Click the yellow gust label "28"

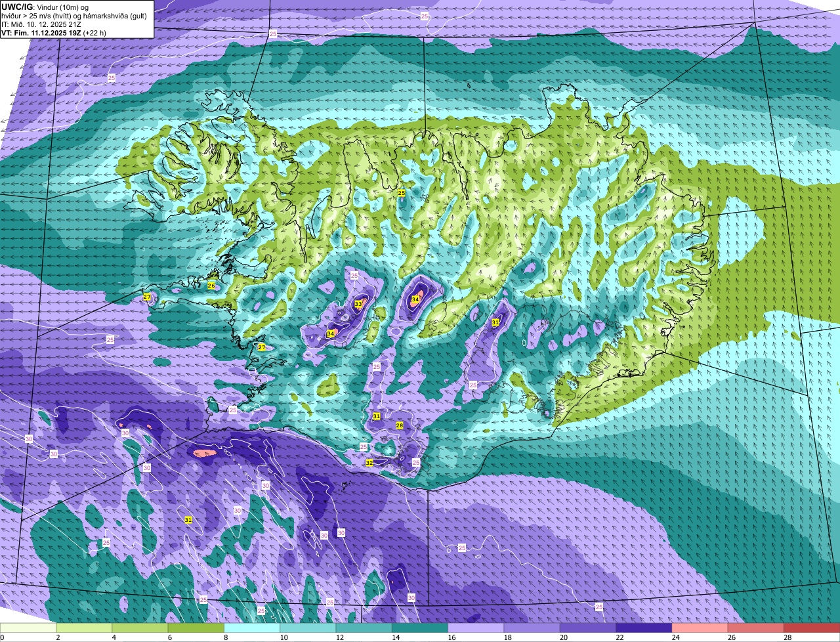[400, 425]
